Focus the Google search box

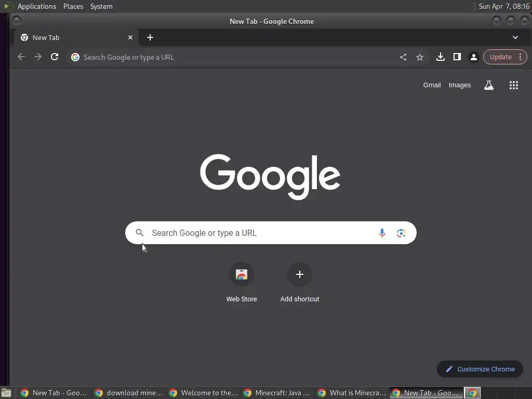270,233
